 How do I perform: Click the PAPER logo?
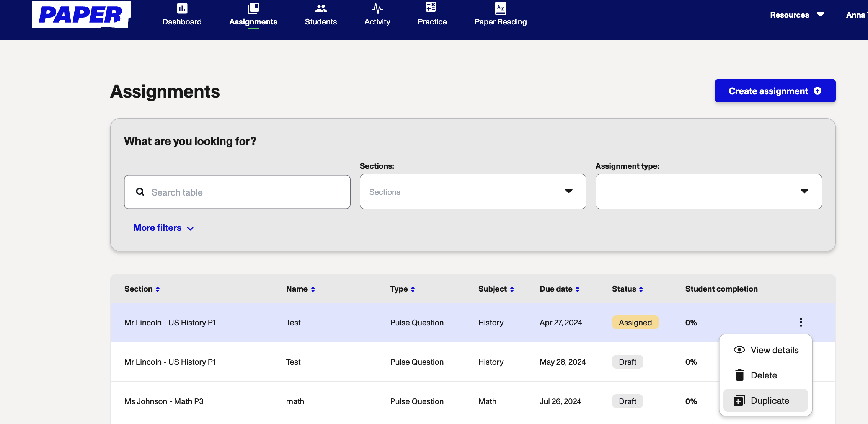click(x=81, y=15)
